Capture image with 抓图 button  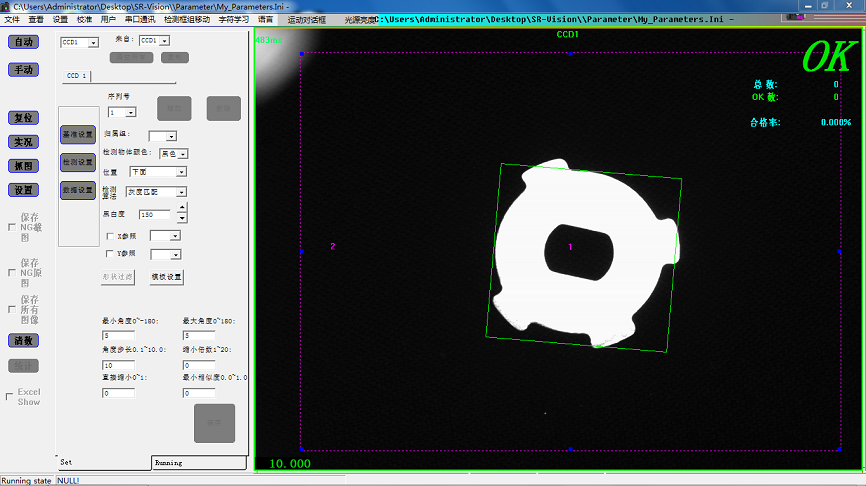tap(22, 166)
